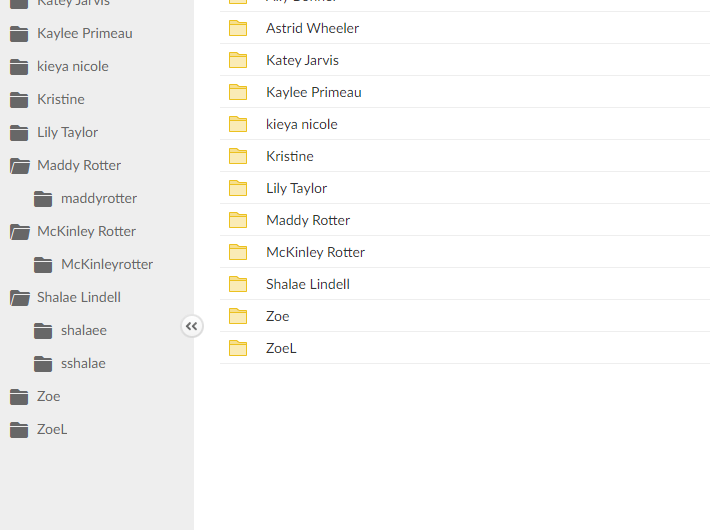Select kieya nicole in the sidebar tree
Screen dimensions: 710x530
tap(73, 67)
